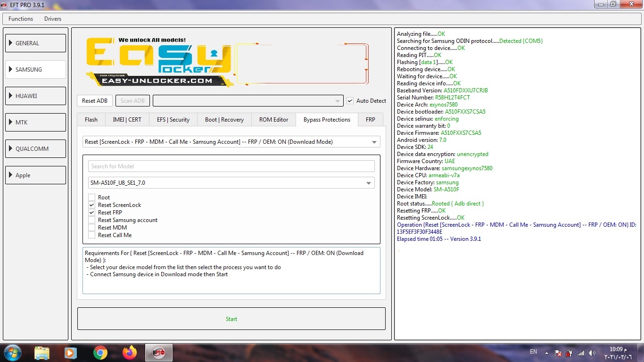Switch to the FRP tab
Screen dimensions: 644x362
pos(371,120)
